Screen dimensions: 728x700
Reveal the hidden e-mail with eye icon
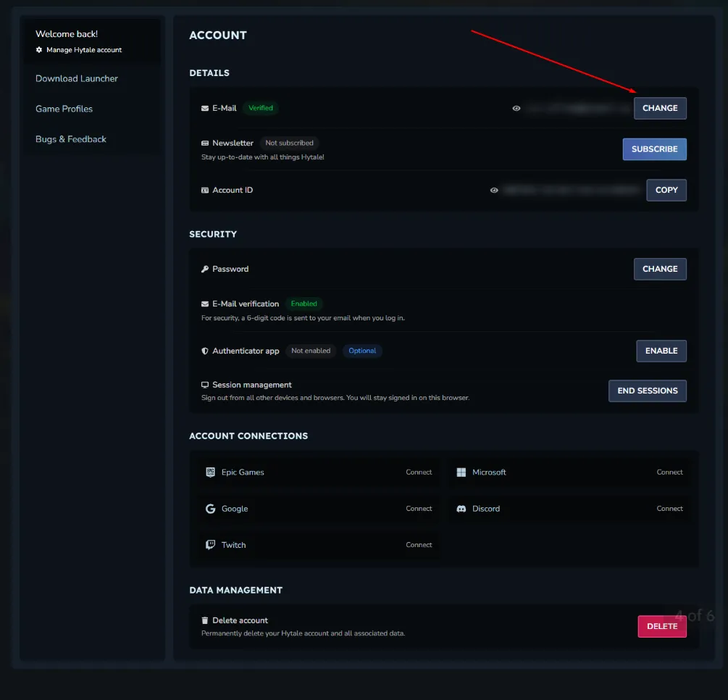pyautogui.click(x=516, y=108)
